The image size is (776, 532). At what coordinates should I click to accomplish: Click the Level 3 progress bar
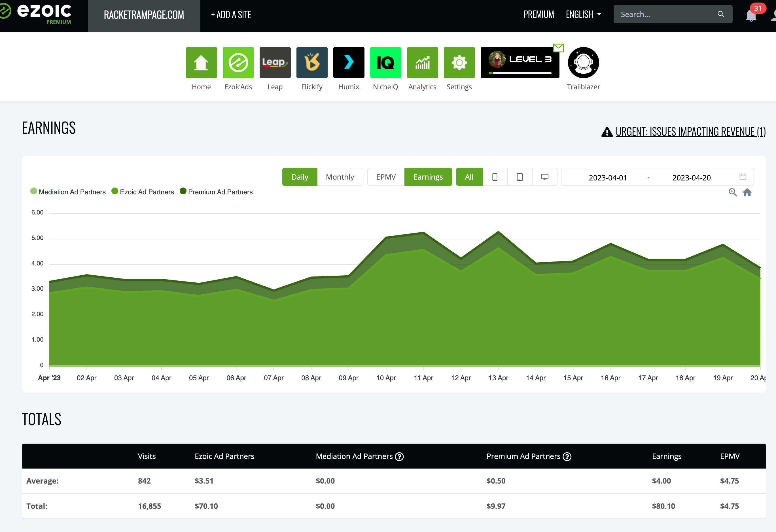pyautogui.click(x=520, y=73)
